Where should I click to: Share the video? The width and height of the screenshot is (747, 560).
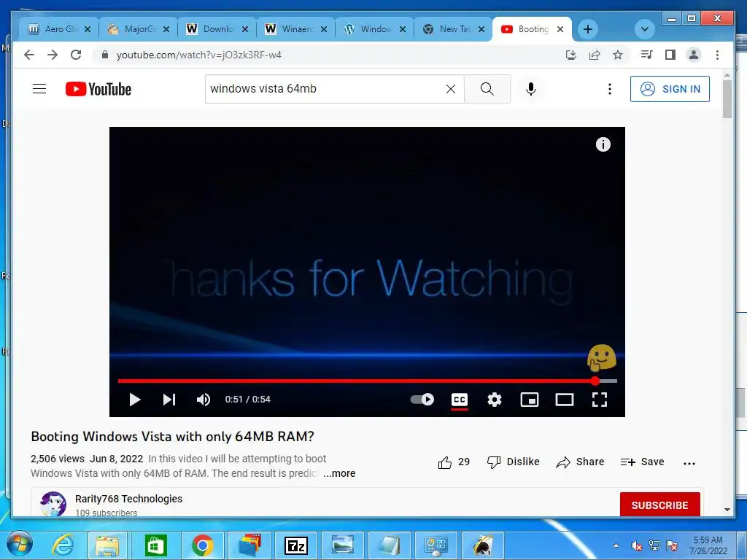tap(580, 462)
